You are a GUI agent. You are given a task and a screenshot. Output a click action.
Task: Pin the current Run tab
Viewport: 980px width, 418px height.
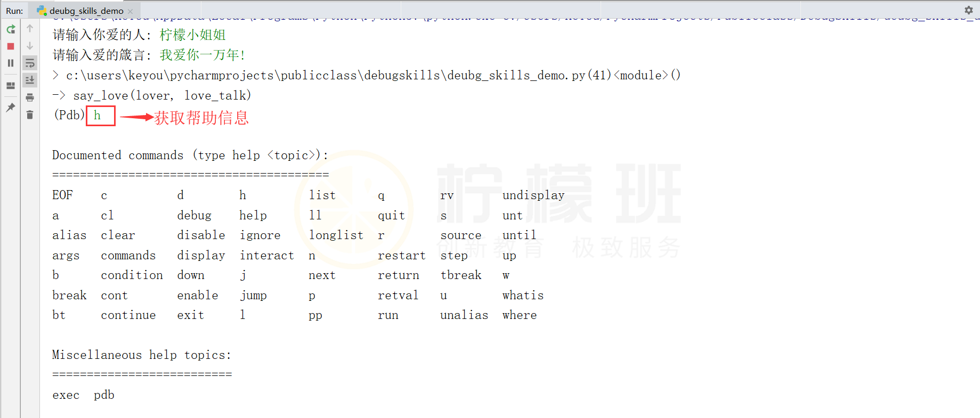point(11,108)
